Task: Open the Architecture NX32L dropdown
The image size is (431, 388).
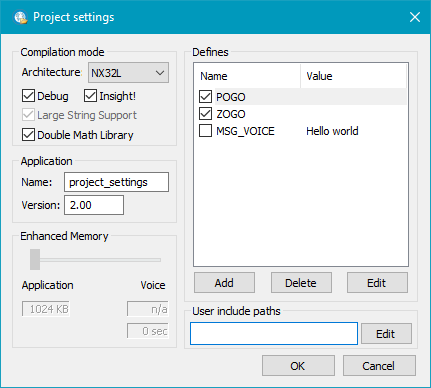Action: coord(128,72)
